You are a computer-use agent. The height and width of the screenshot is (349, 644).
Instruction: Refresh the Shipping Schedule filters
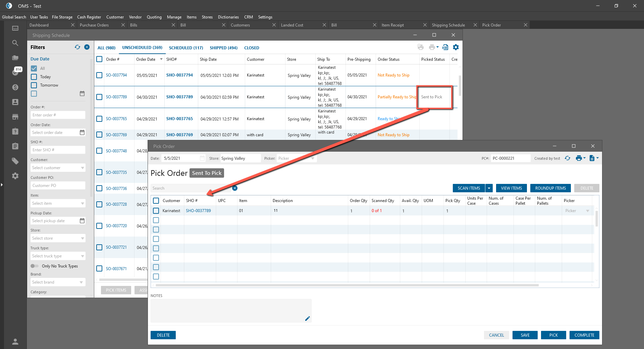click(77, 47)
